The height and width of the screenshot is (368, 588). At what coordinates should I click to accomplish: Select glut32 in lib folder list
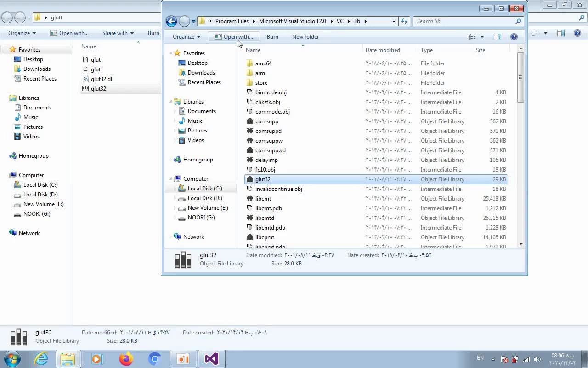376,179
